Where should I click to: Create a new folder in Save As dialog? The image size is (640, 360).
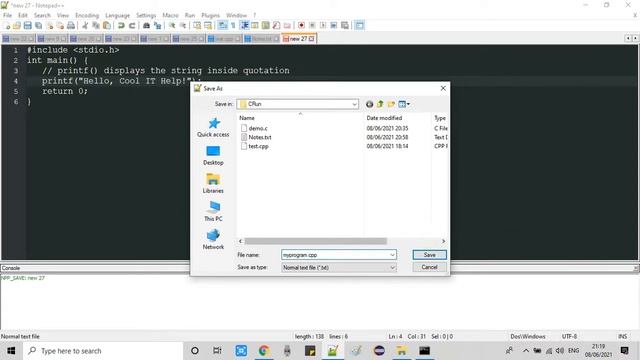pyautogui.click(x=391, y=104)
